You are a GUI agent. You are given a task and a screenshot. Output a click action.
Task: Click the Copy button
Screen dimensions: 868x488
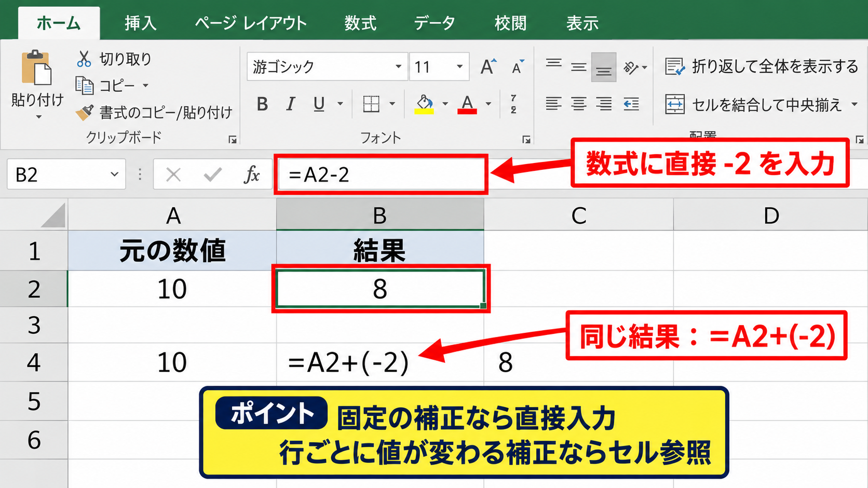click(106, 85)
